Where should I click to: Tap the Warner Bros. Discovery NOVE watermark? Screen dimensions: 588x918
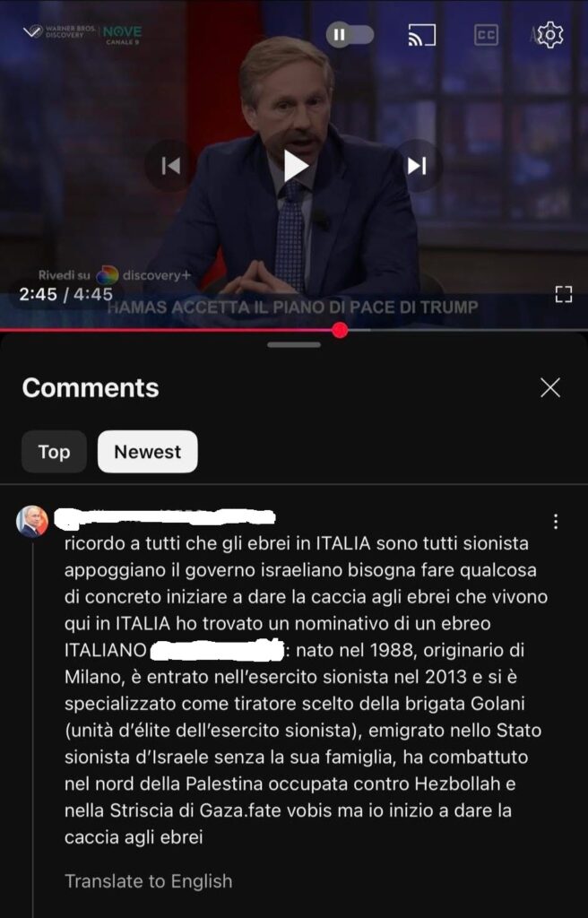[82, 34]
